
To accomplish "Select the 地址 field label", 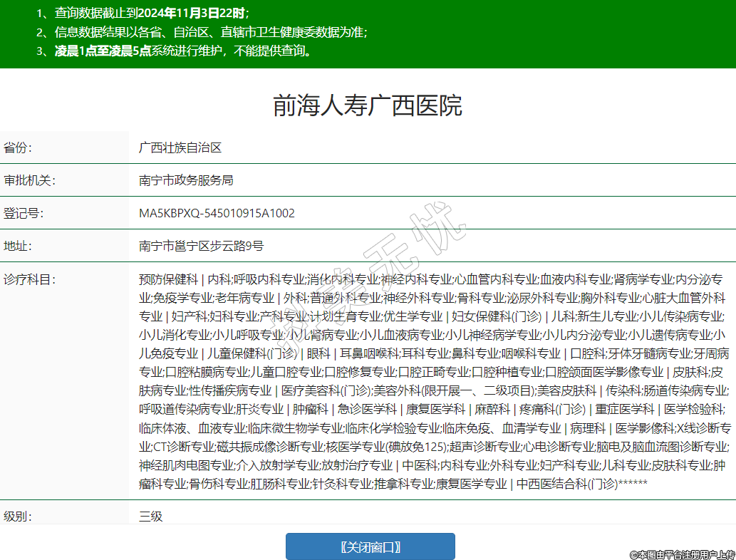I will (18, 246).
